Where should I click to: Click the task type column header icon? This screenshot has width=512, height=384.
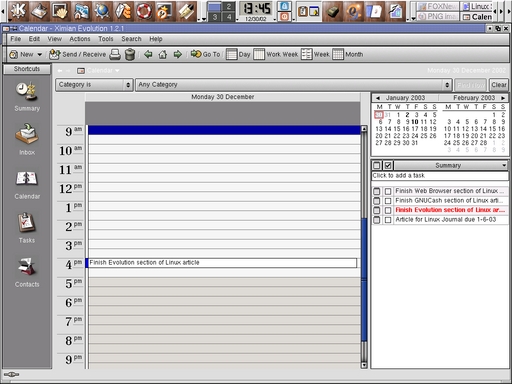pyautogui.click(x=377, y=165)
